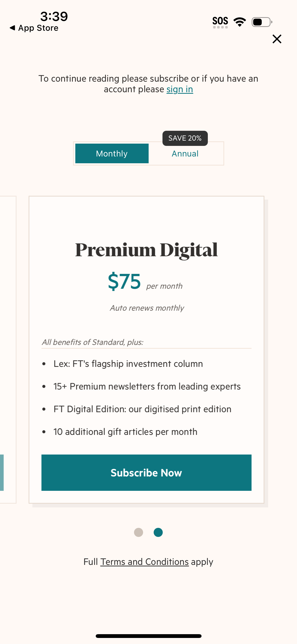This screenshot has width=297, height=644.
Task: Tap the SAVE 20% badge
Action: point(185,138)
